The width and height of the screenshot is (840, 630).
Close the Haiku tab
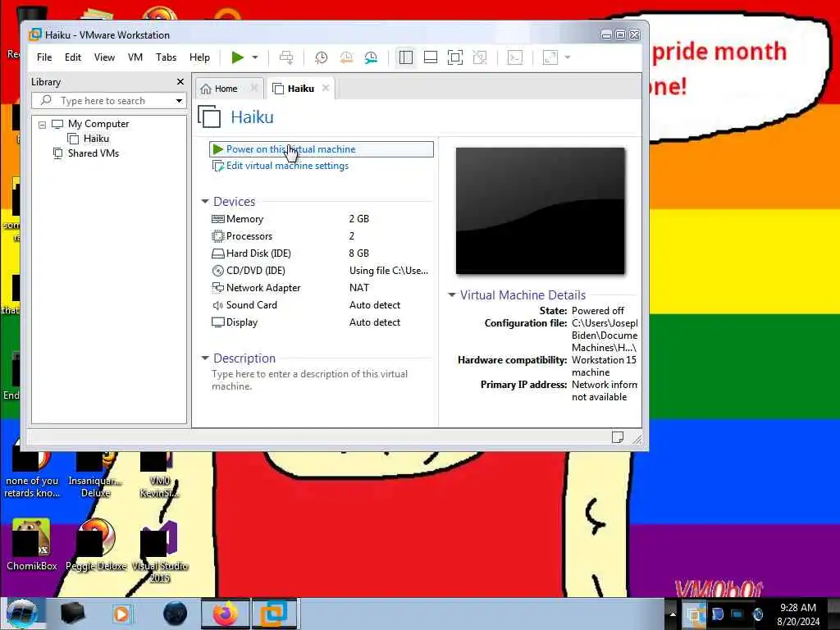[325, 88]
